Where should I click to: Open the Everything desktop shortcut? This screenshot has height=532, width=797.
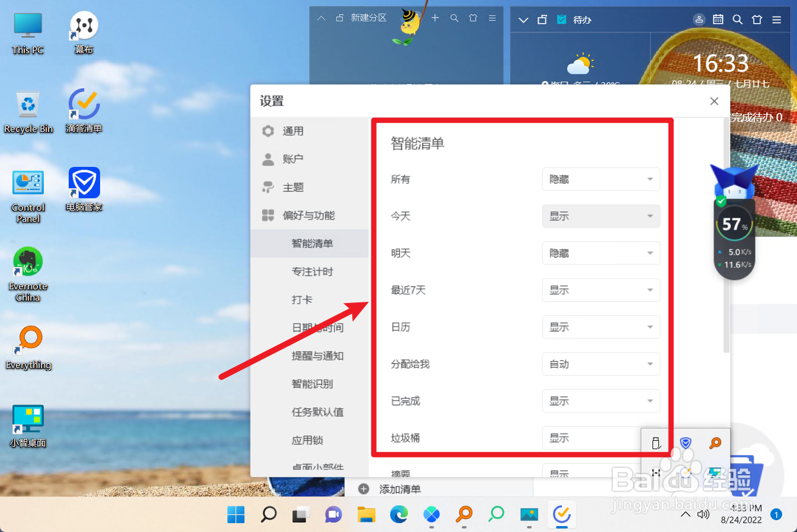[28, 347]
